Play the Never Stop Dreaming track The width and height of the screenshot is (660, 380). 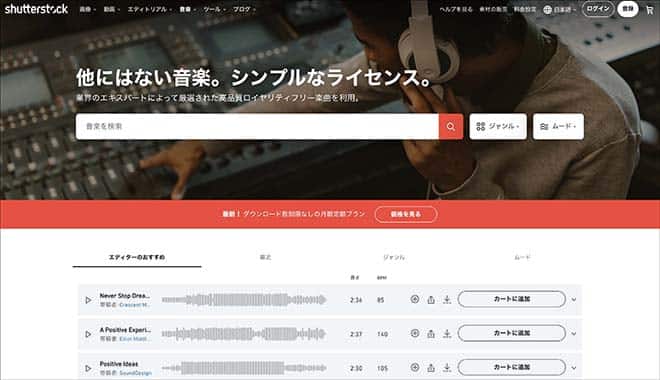pos(88,300)
